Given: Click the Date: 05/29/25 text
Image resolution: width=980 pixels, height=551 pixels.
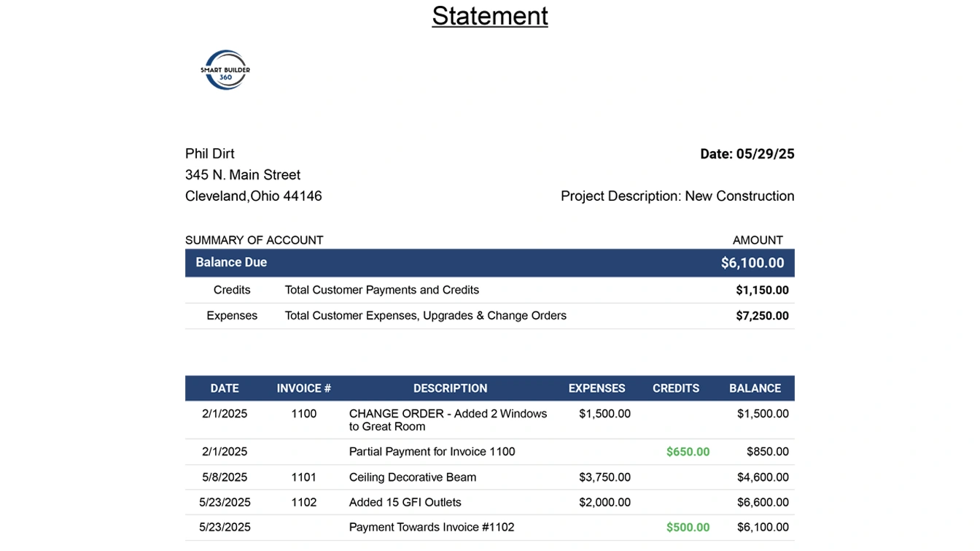Looking at the screenshot, I should click(x=747, y=154).
